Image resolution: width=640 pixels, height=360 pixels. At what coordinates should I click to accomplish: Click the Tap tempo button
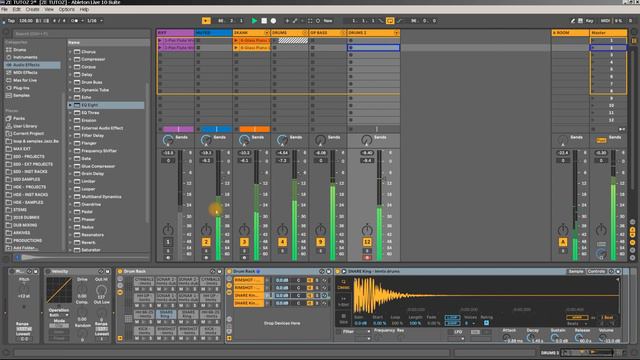tap(11, 20)
